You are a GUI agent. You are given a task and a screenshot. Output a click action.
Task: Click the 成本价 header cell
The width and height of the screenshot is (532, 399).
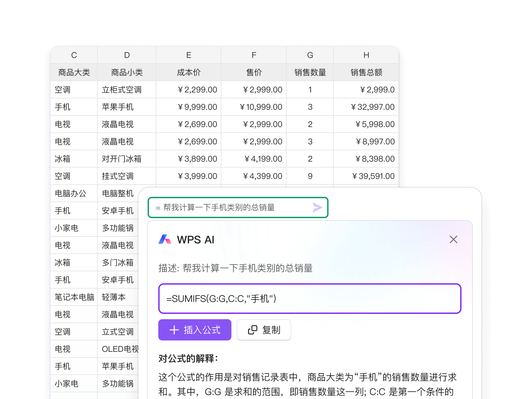pyautogui.click(x=189, y=72)
